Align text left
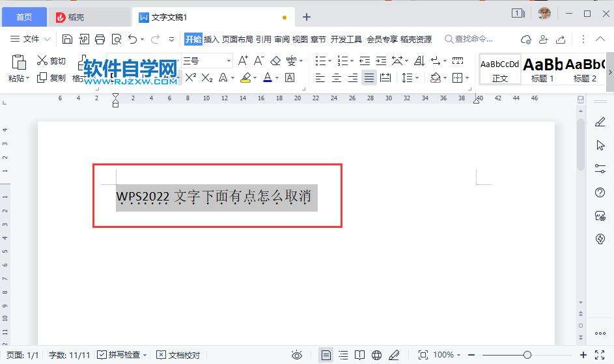Image resolution: width=614 pixels, height=364 pixels. 320,77
